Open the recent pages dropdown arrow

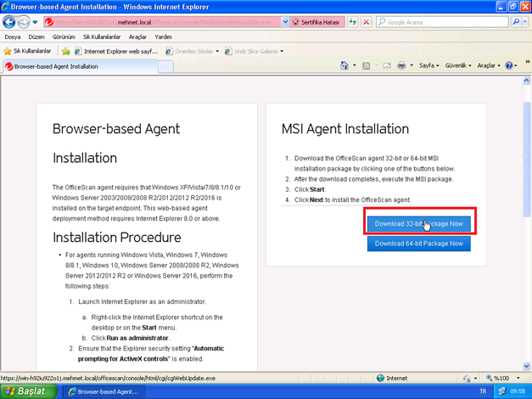click(35, 22)
